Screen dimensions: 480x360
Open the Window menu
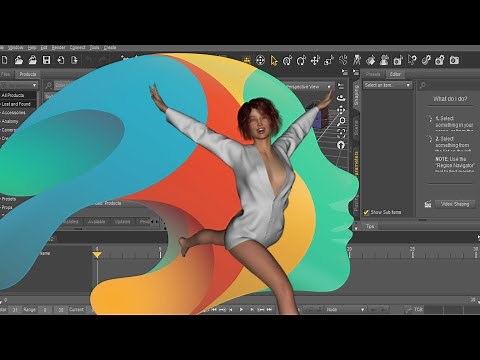click(x=15, y=48)
